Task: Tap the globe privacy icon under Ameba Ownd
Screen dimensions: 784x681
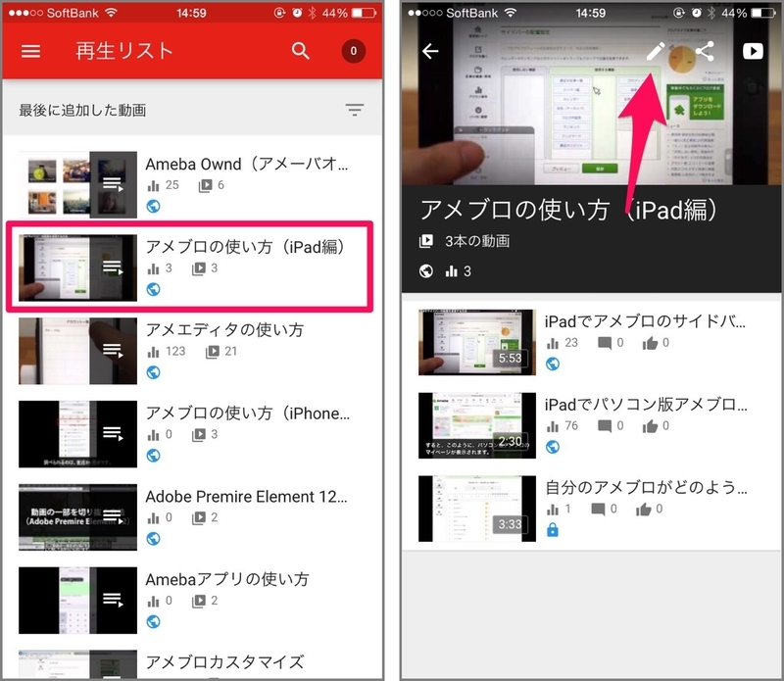Action: point(154,206)
